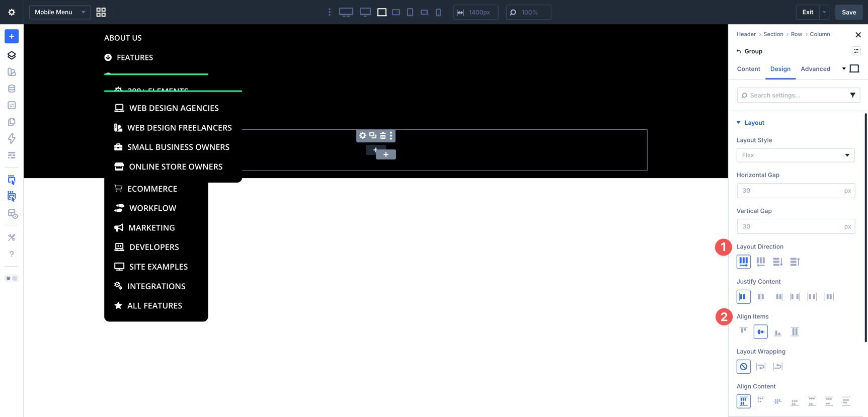Viewport: 868px width, 417px height.
Task: Select Layout Wrapping no-wrap option
Action: coord(743,367)
